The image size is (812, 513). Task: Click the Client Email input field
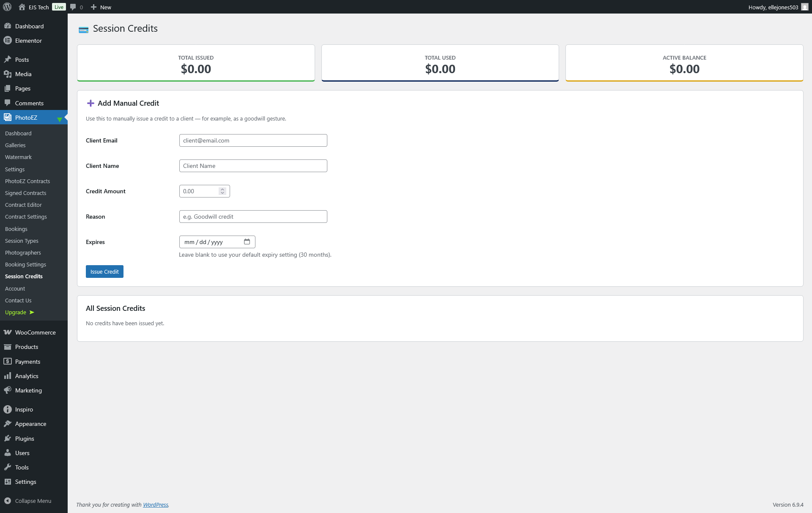coord(253,140)
